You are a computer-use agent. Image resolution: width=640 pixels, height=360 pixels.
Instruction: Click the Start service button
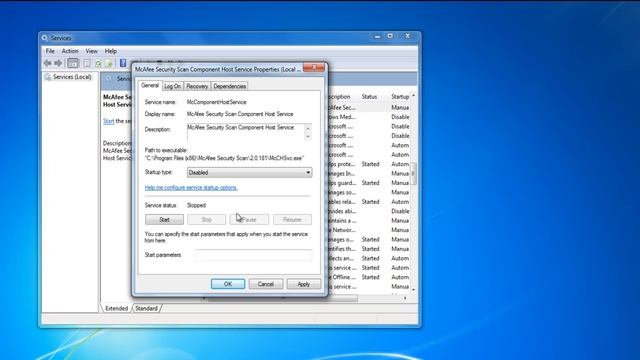click(164, 220)
